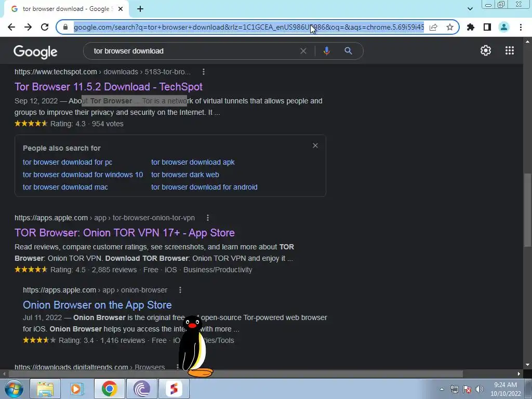Screen dimensions: 532x399
Task: Go forward to the next page
Action: pos(28,27)
